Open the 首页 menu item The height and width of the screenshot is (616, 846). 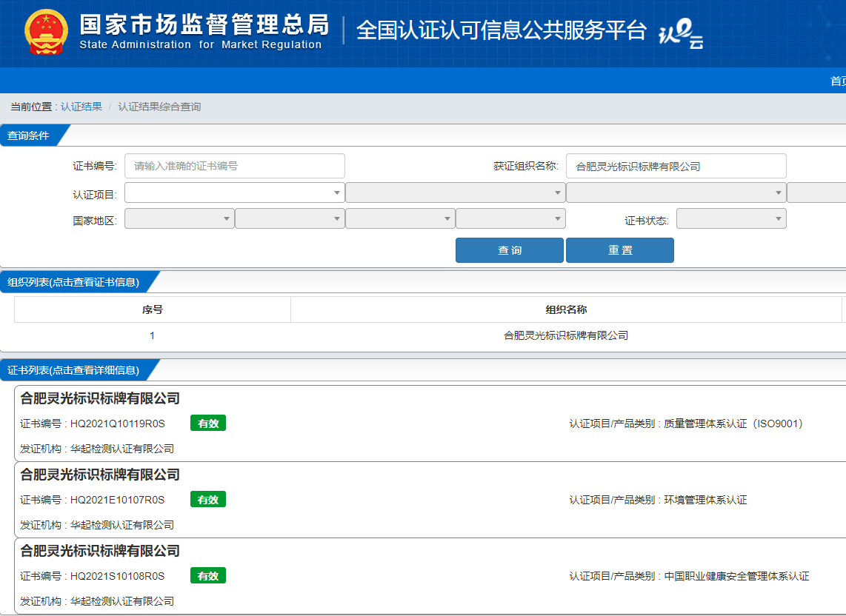838,81
